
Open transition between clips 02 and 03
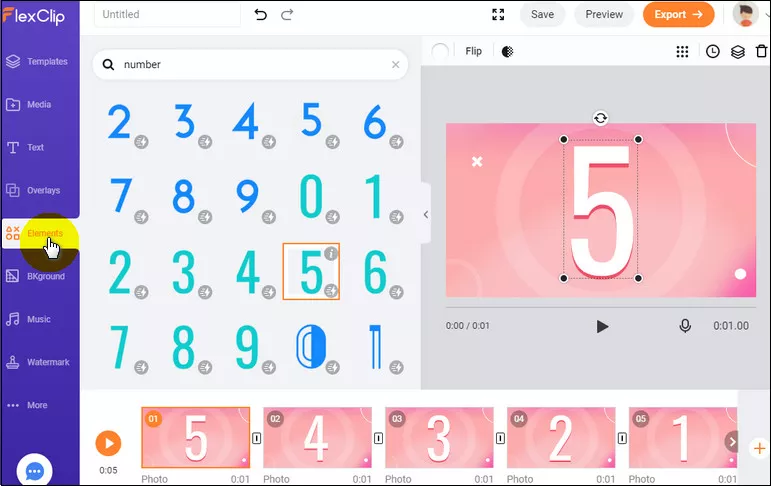pos(379,438)
